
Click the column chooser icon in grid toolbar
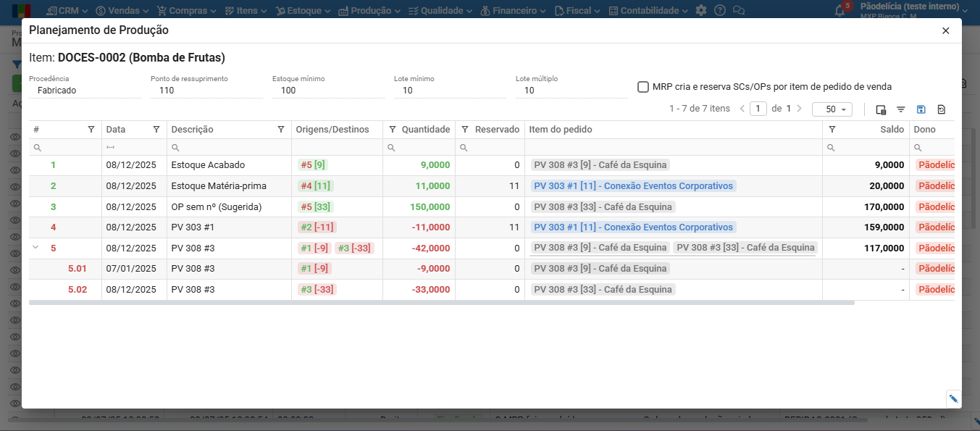coord(881,109)
